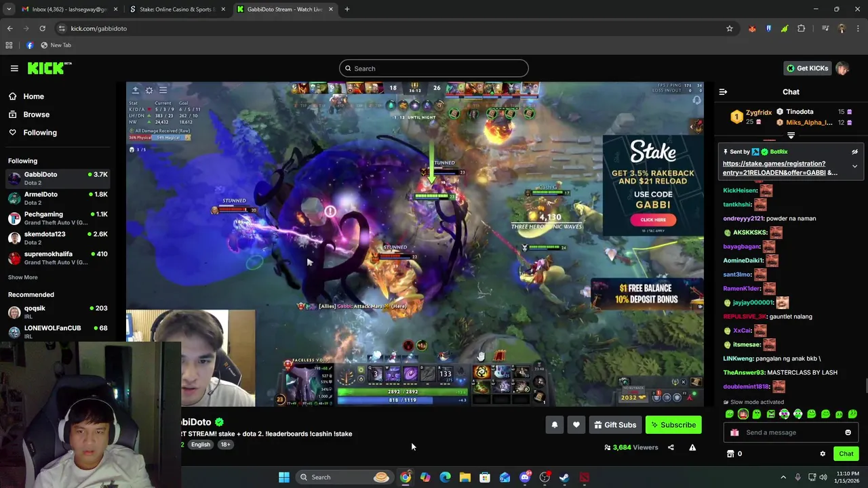The width and height of the screenshot is (868, 488).
Task: Insert the circular avatar quick emote
Action: (743, 414)
